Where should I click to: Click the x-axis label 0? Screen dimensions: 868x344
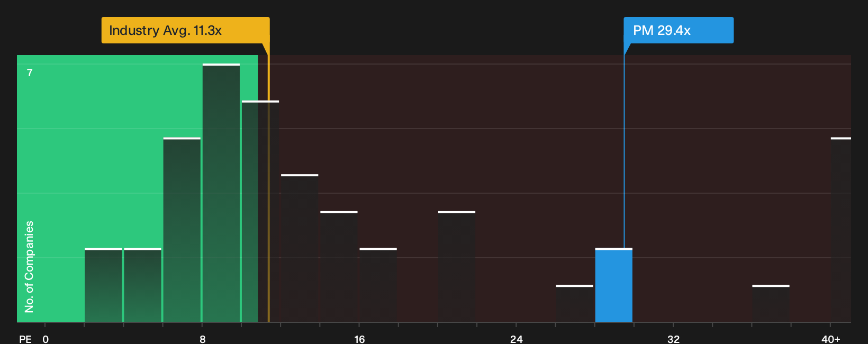point(46,339)
